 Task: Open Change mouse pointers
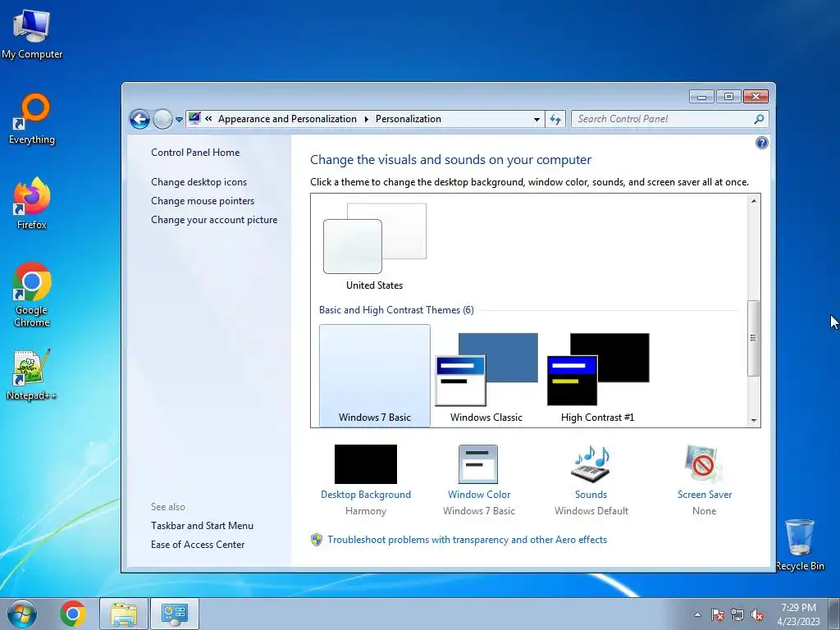(x=203, y=201)
